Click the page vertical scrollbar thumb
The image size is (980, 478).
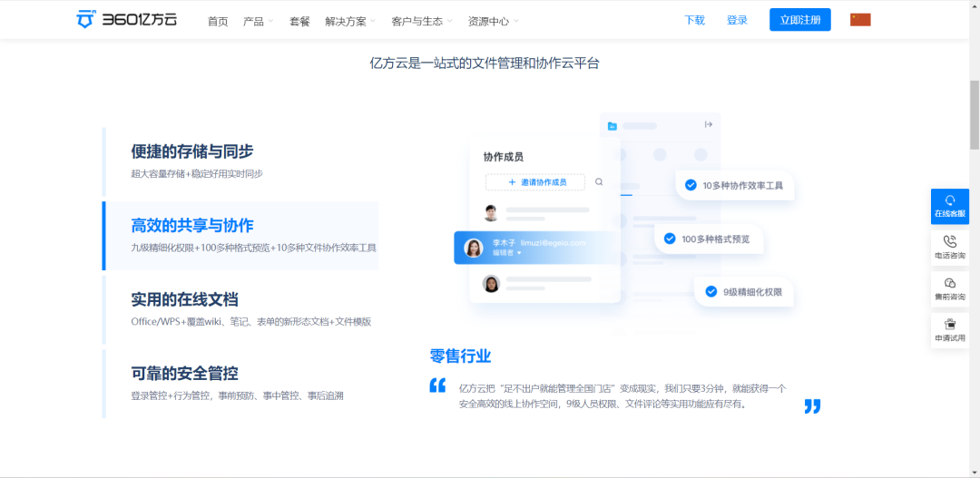click(x=975, y=115)
